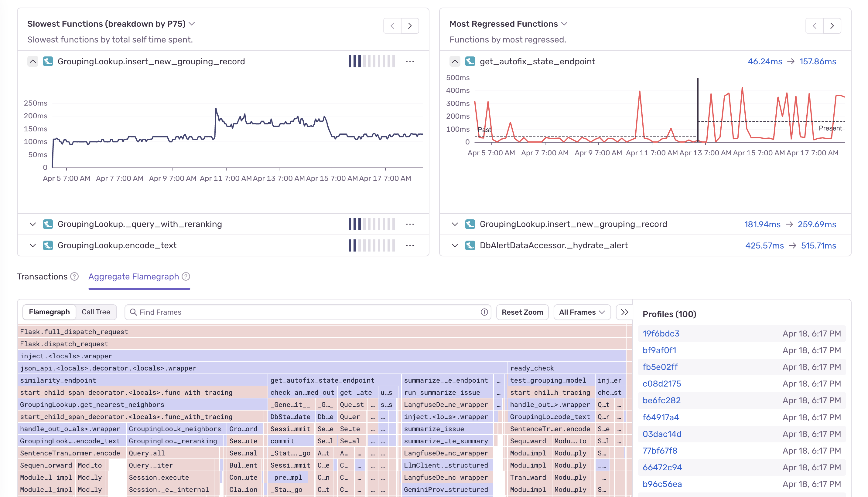Click the info icon next to Find Frames
868x497 pixels.
pos(484,312)
